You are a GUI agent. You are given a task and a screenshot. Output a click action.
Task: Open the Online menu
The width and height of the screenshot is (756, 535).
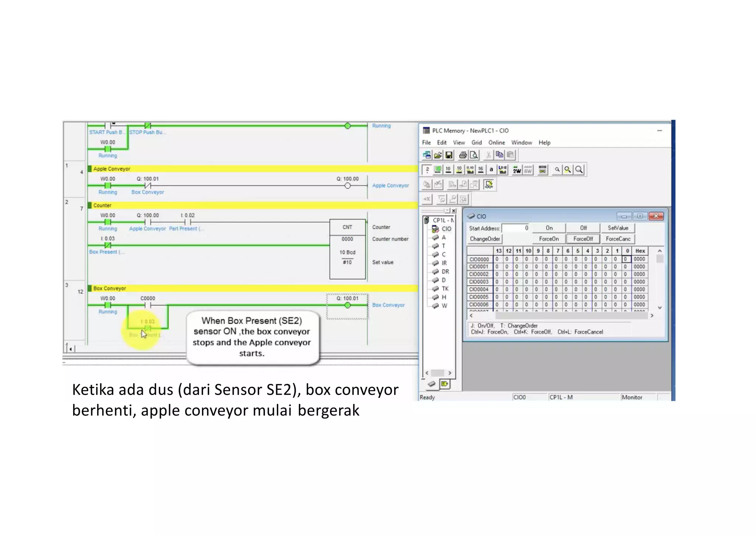(496, 143)
